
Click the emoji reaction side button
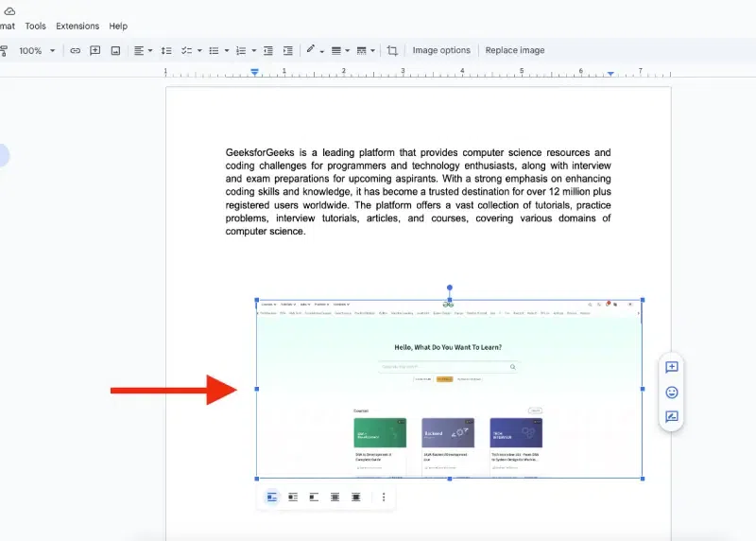pos(672,393)
